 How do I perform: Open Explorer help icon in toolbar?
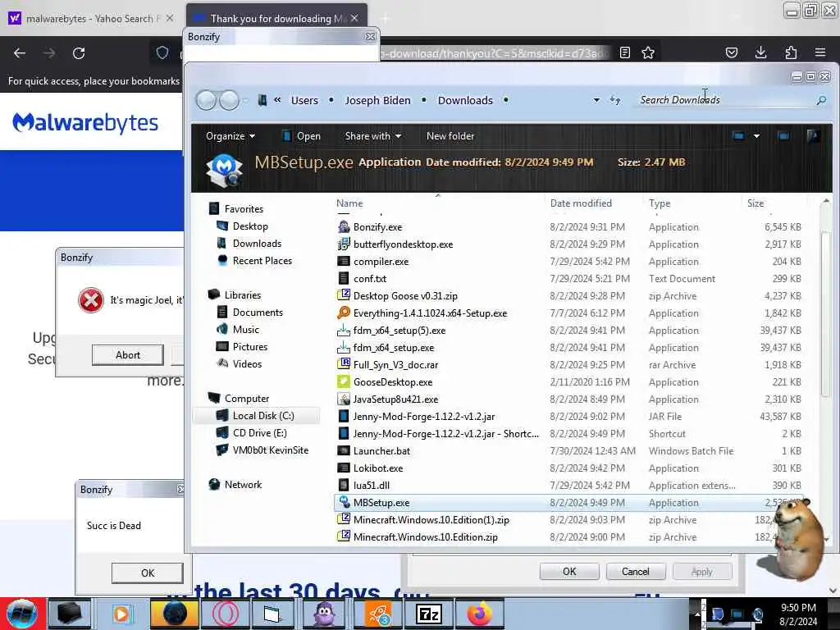coord(813,136)
